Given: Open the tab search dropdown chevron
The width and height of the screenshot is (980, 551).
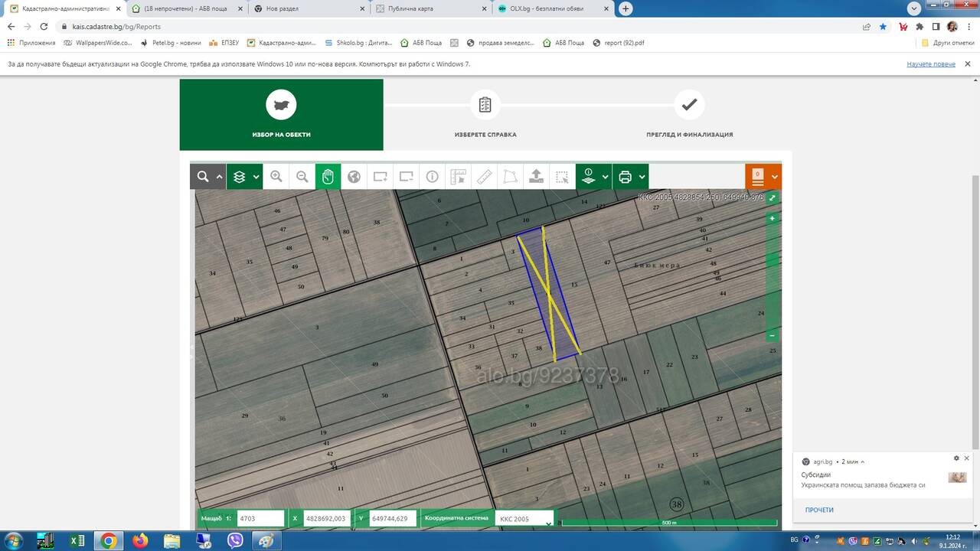Looking at the screenshot, I should point(913,8).
